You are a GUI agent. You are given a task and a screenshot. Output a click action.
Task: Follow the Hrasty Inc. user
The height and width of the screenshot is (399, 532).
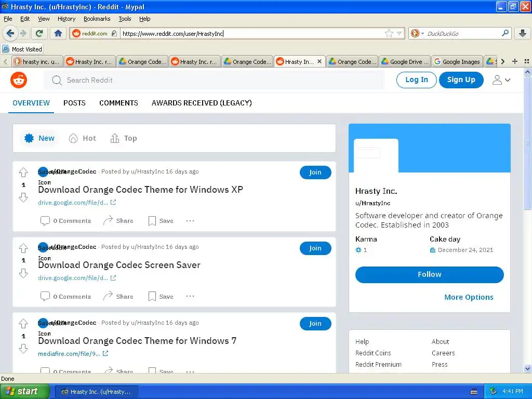click(x=429, y=274)
